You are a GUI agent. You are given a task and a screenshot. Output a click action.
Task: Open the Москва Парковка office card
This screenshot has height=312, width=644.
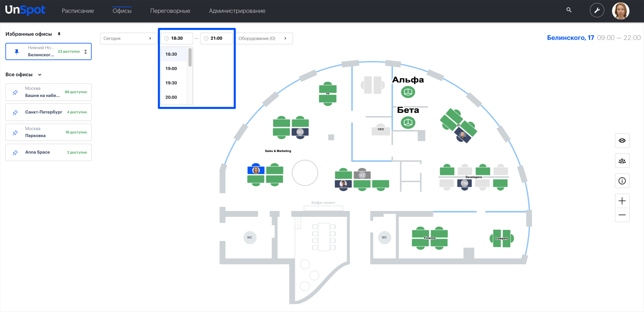click(x=49, y=132)
